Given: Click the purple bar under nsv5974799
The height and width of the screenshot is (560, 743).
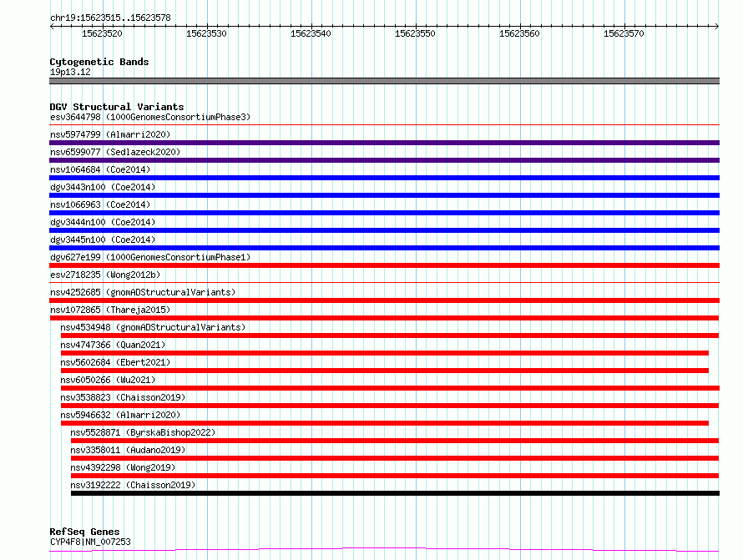Looking at the screenshot, I should 384,143.
